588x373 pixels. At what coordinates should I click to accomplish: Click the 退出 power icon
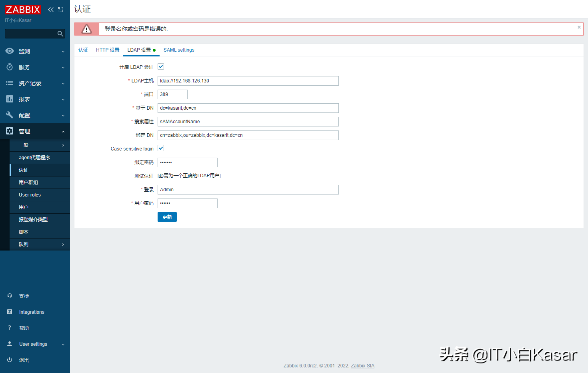pyautogui.click(x=10, y=360)
